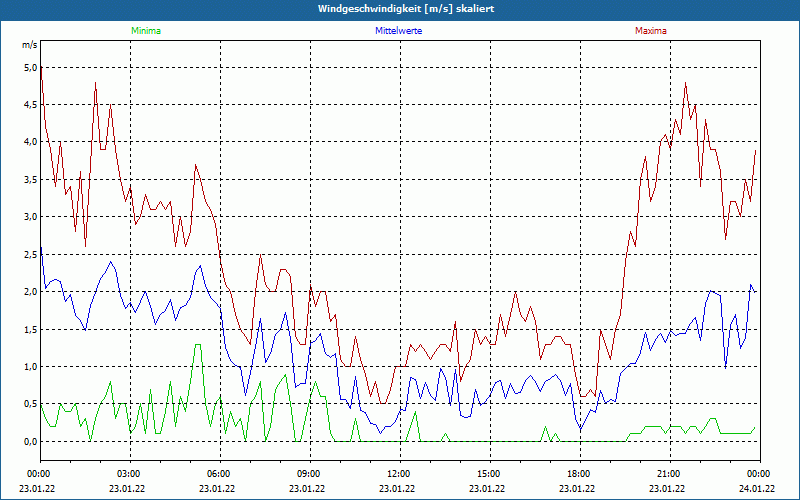
Task: Click the 15:00 time axis label
Action: 490,474
